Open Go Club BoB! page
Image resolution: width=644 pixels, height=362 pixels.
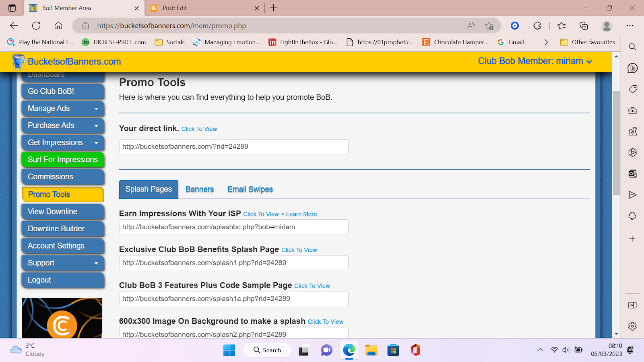click(x=63, y=91)
